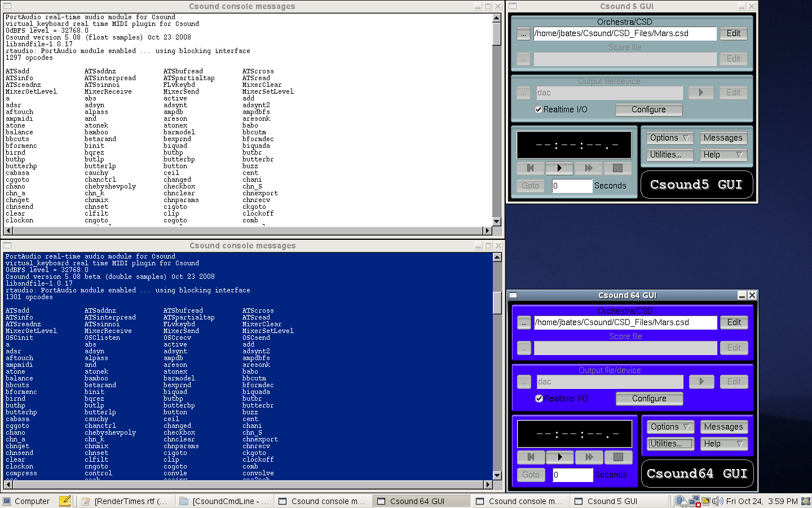This screenshot has width=812, height=508.
Task: Click the Seconds input field in Csound 5 GUI
Action: click(x=572, y=186)
